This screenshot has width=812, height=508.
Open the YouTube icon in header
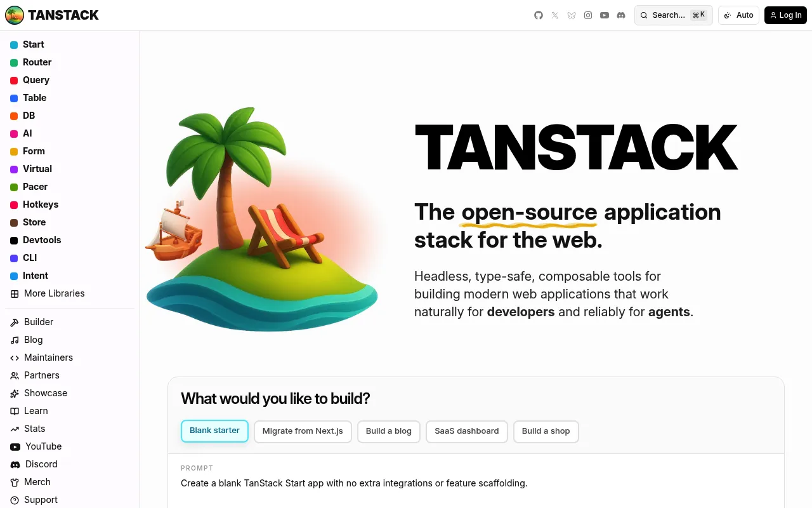(605, 15)
